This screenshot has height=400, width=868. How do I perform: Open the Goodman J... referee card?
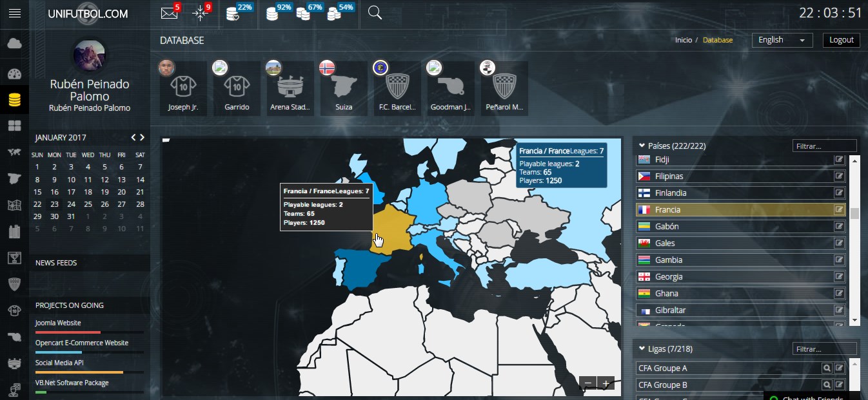click(x=451, y=88)
